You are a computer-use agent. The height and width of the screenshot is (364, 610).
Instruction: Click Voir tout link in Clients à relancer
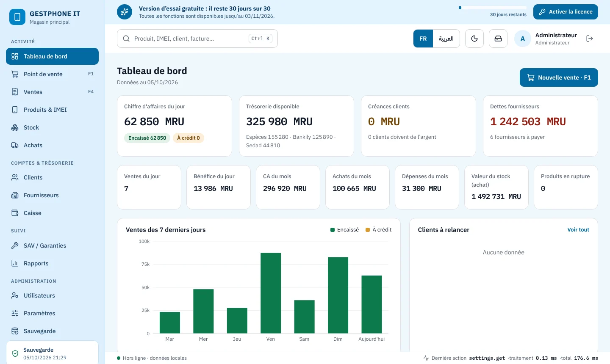[x=578, y=230]
